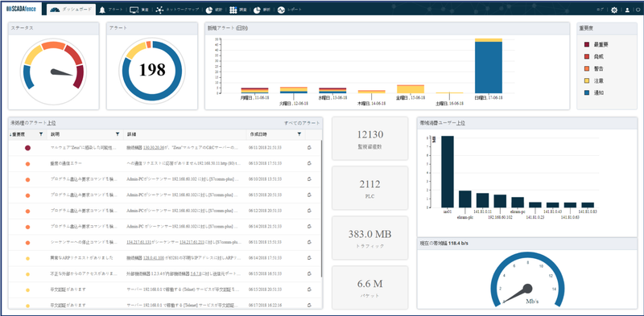Select the シーケンサーへの停止コマンド alert description
644x316 pixels.
(84, 243)
